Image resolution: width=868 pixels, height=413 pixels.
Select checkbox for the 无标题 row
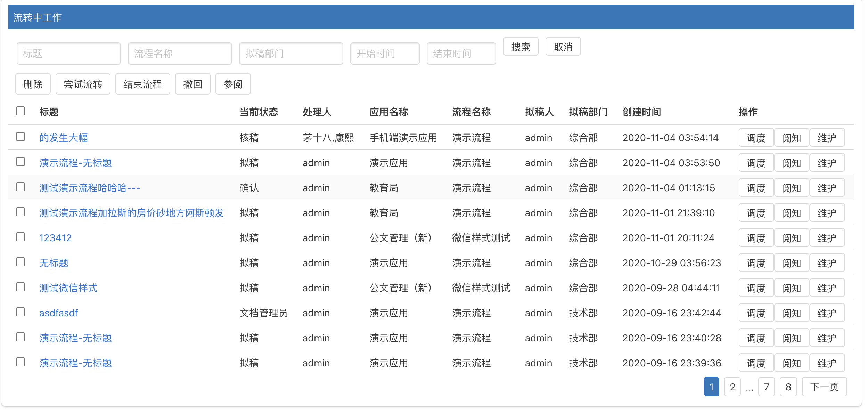[21, 262]
